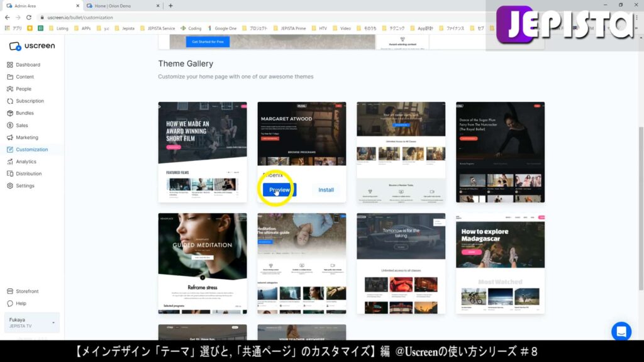The image size is (644, 362).
Task: Select the award winning short film theme thumbnail
Action: 203,152
